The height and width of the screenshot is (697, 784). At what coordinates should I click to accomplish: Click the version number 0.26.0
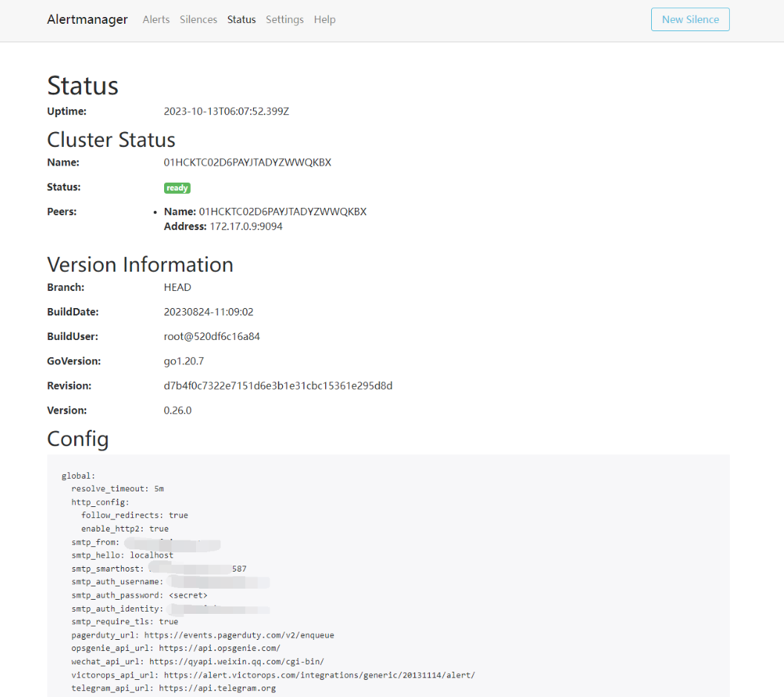point(177,410)
